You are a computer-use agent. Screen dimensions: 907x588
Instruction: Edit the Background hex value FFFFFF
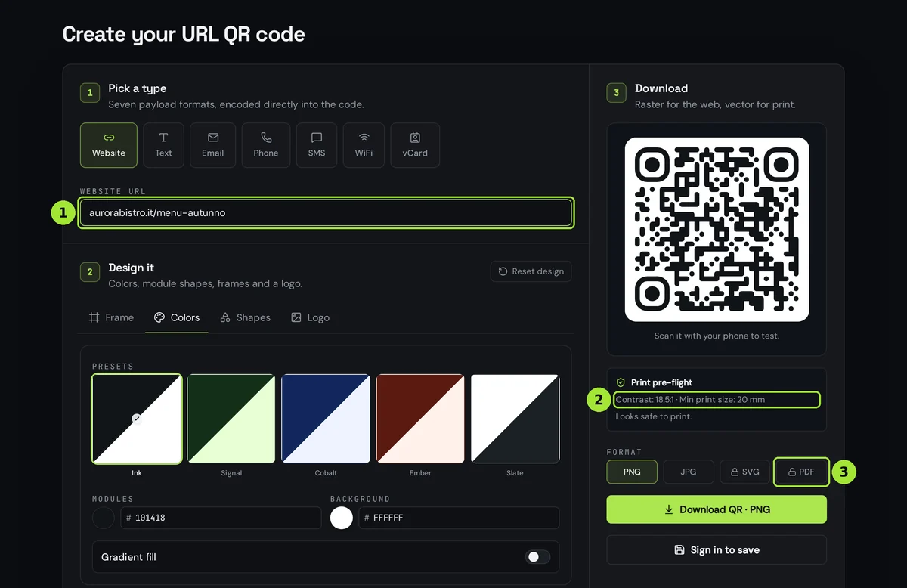coord(459,518)
